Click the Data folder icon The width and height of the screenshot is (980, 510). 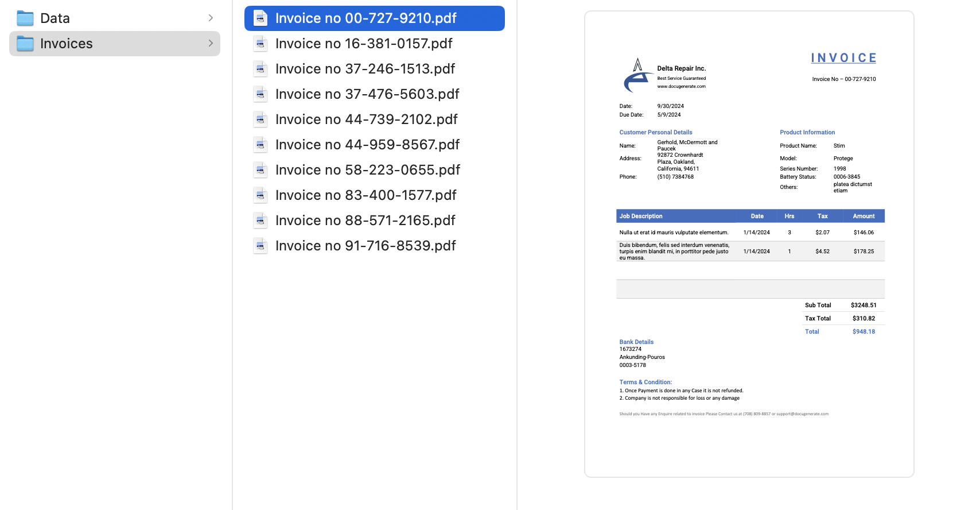[25, 18]
